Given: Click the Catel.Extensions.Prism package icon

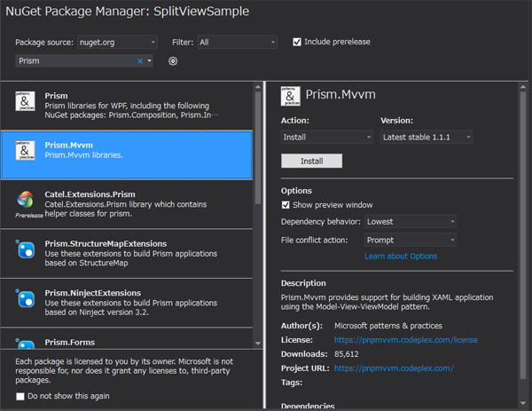Looking at the screenshot, I should pyautogui.click(x=25, y=200).
